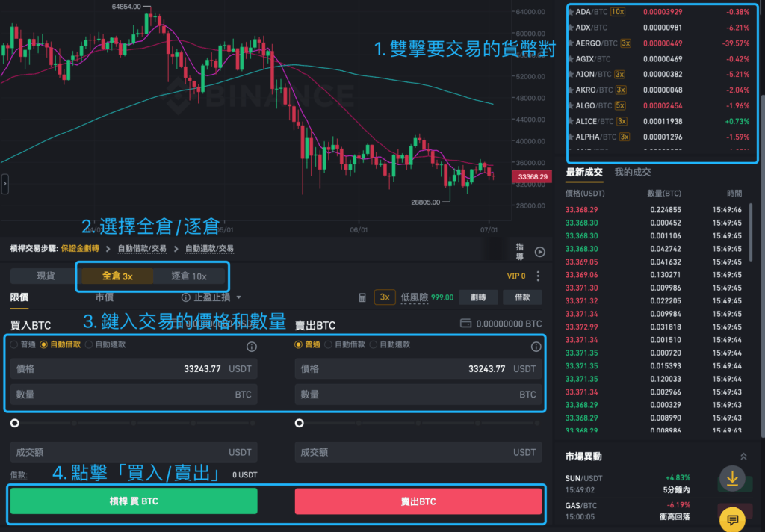This screenshot has height=532, width=765.
Task: Focus the sell 數量 BTC input field
Action: pyautogui.click(x=418, y=395)
